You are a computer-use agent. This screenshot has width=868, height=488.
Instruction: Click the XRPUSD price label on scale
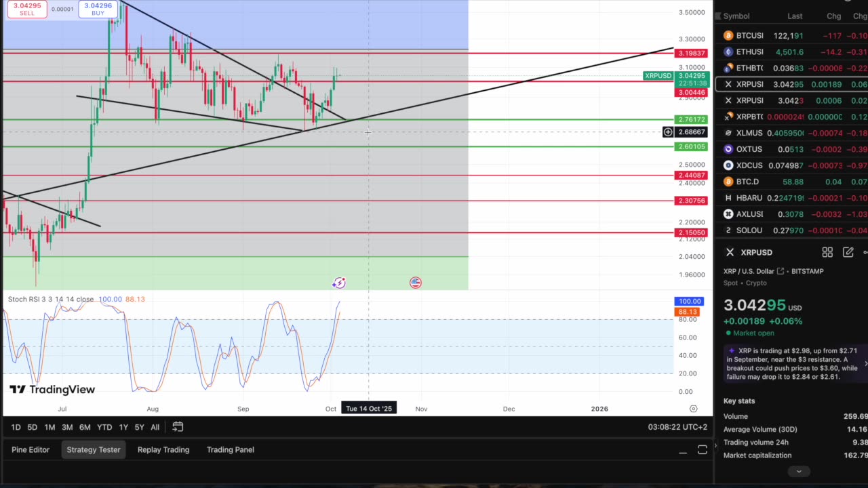[658, 76]
